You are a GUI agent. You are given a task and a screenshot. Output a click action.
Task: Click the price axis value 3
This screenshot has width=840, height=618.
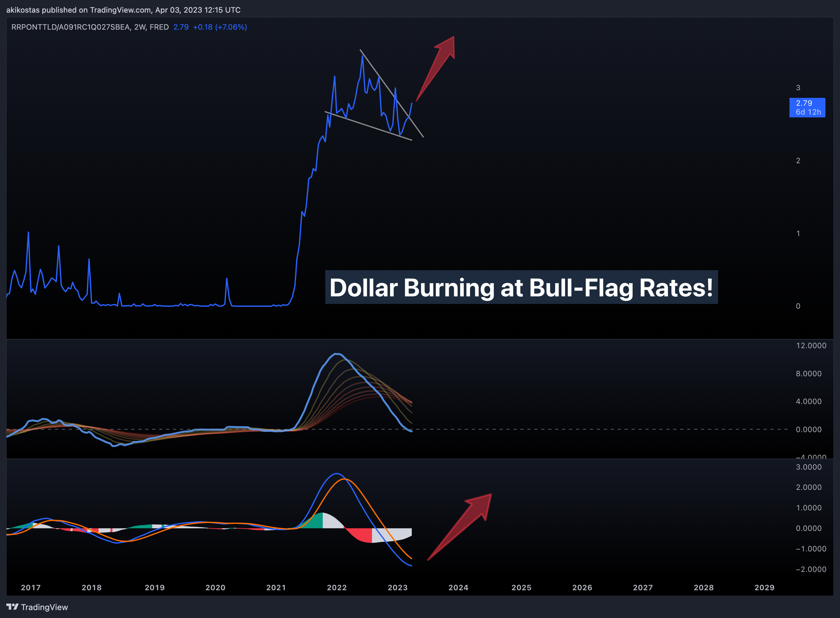click(798, 87)
